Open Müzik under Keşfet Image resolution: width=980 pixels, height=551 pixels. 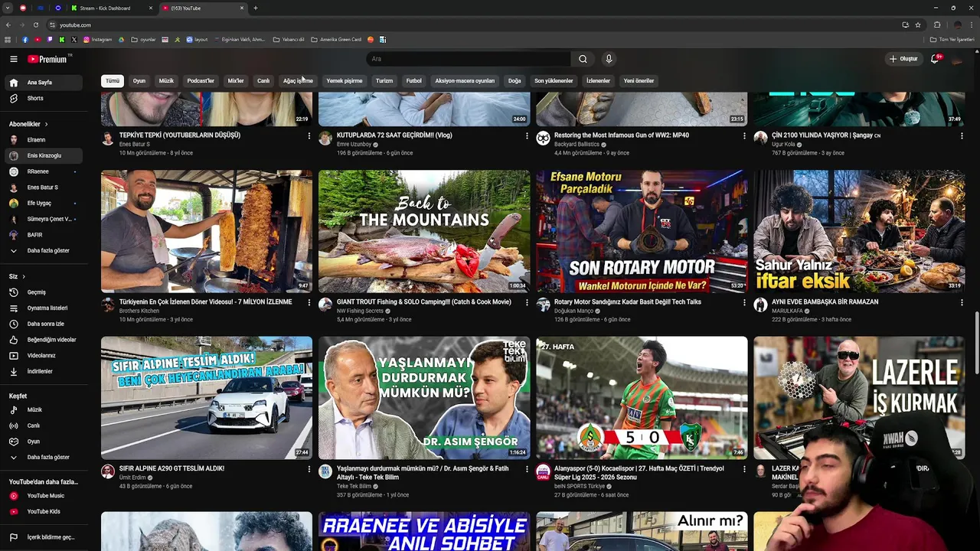[x=44, y=410]
